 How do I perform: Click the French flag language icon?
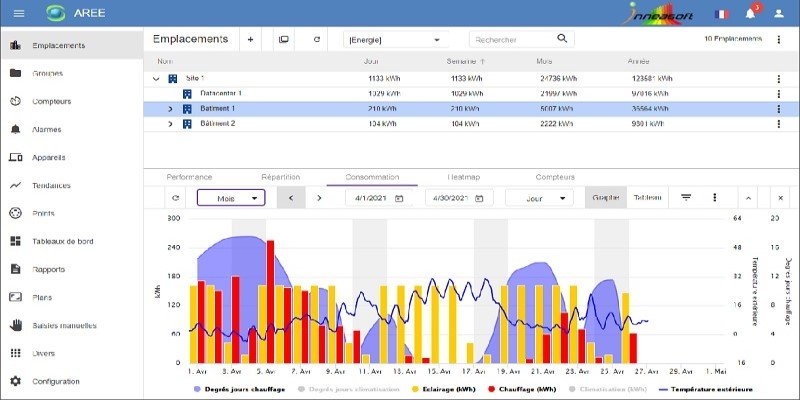tap(720, 14)
